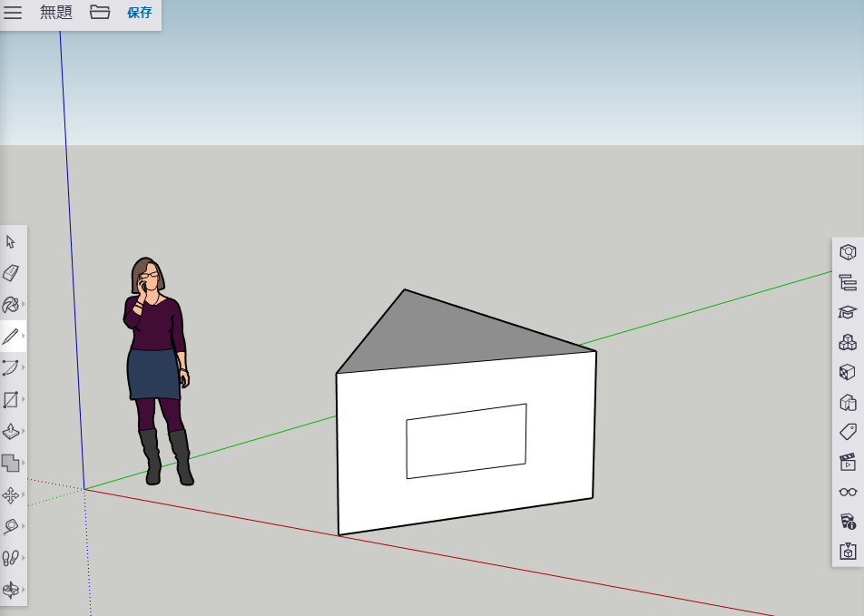Activate the Walk footprints tool
Viewport: 864px width, 616px height.
click(x=11, y=558)
